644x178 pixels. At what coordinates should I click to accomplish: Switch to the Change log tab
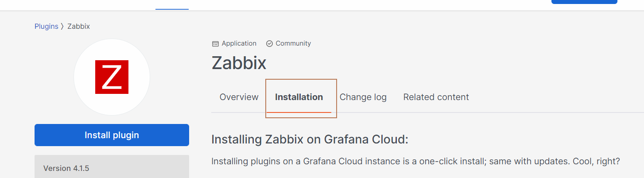[363, 97]
